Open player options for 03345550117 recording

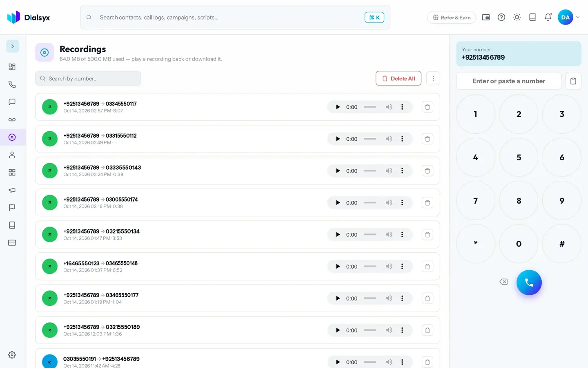point(402,107)
